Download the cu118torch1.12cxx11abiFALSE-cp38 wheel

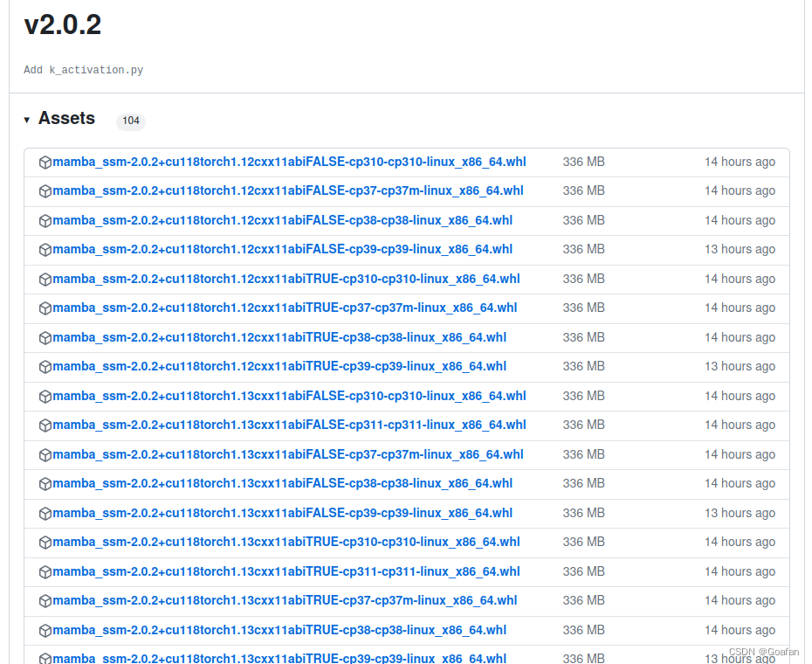(x=283, y=220)
